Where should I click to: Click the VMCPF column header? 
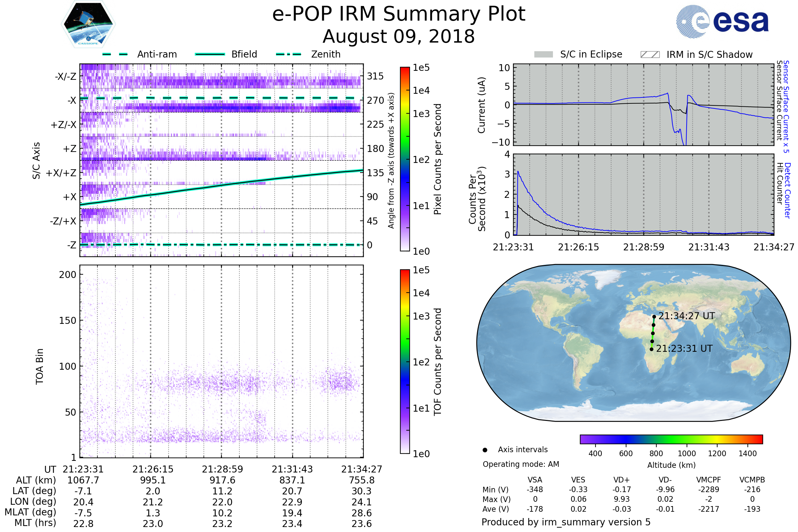pos(709,480)
